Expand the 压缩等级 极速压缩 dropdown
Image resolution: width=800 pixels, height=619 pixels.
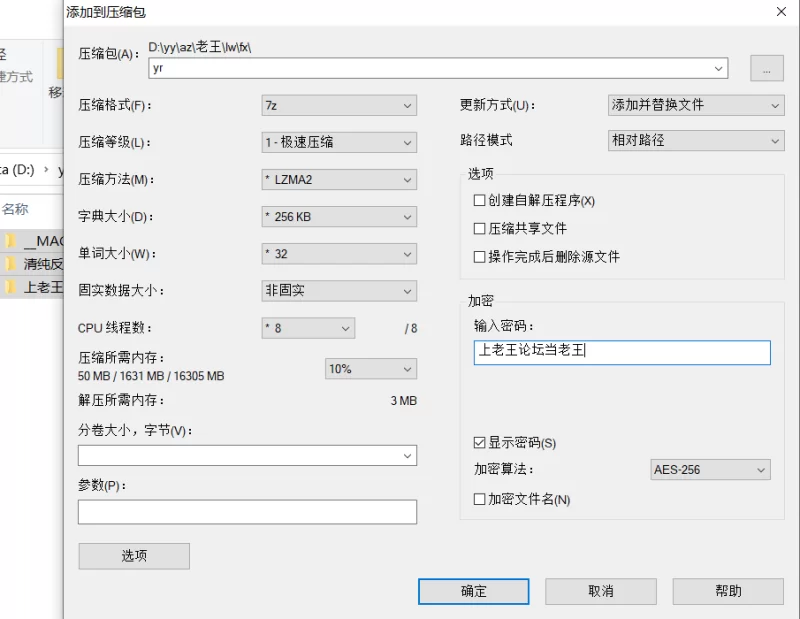tap(339, 142)
